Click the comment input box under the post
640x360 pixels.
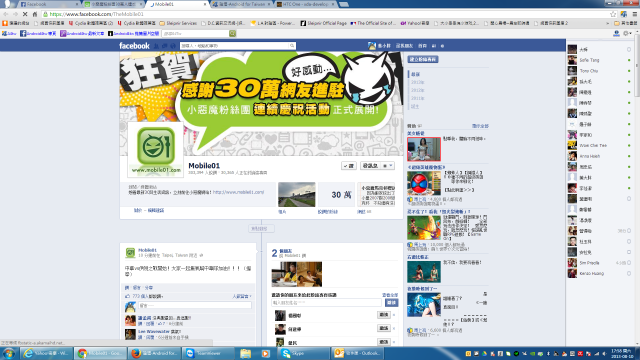tap(195, 305)
